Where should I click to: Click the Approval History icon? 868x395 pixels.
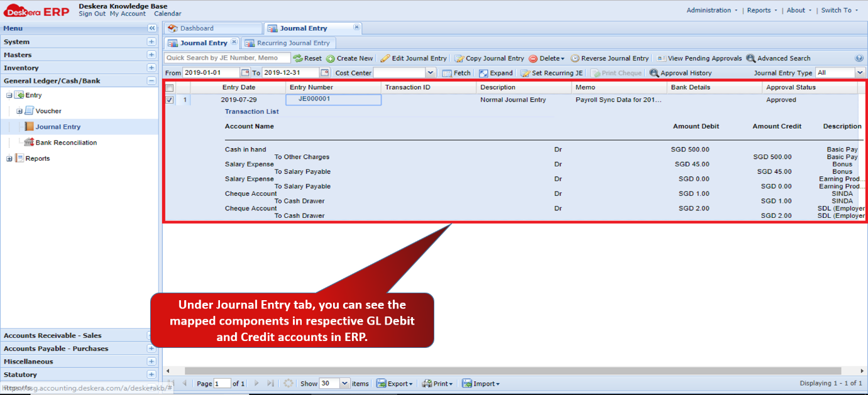(x=654, y=73)
